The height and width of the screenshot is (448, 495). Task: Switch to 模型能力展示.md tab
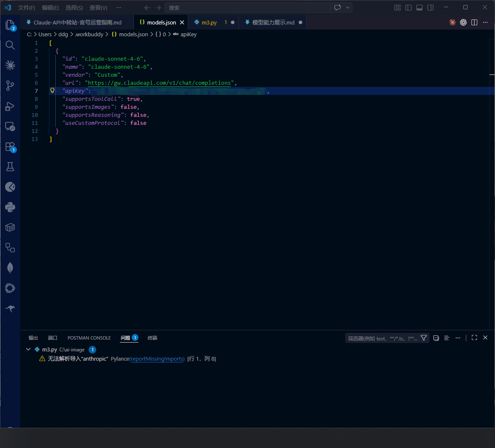[273, 22]
